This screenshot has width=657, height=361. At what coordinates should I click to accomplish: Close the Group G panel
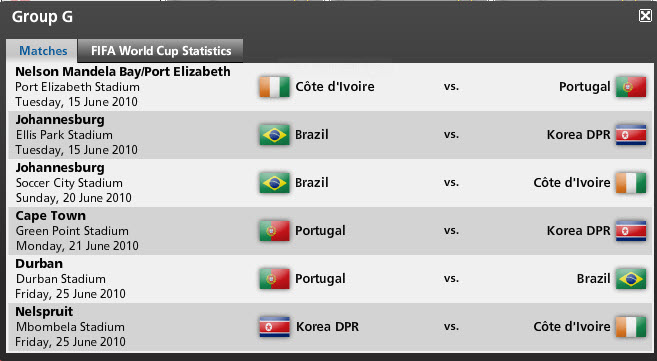coord(645,16)
